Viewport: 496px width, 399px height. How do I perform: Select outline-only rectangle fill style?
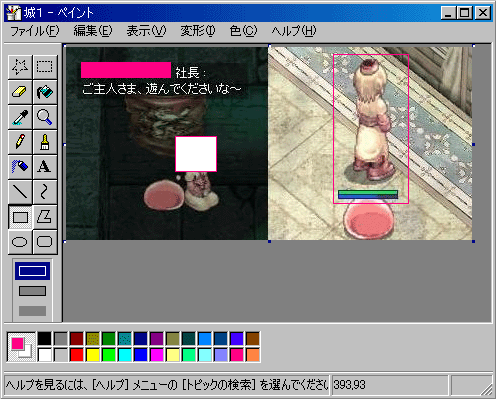coord(32,271)
